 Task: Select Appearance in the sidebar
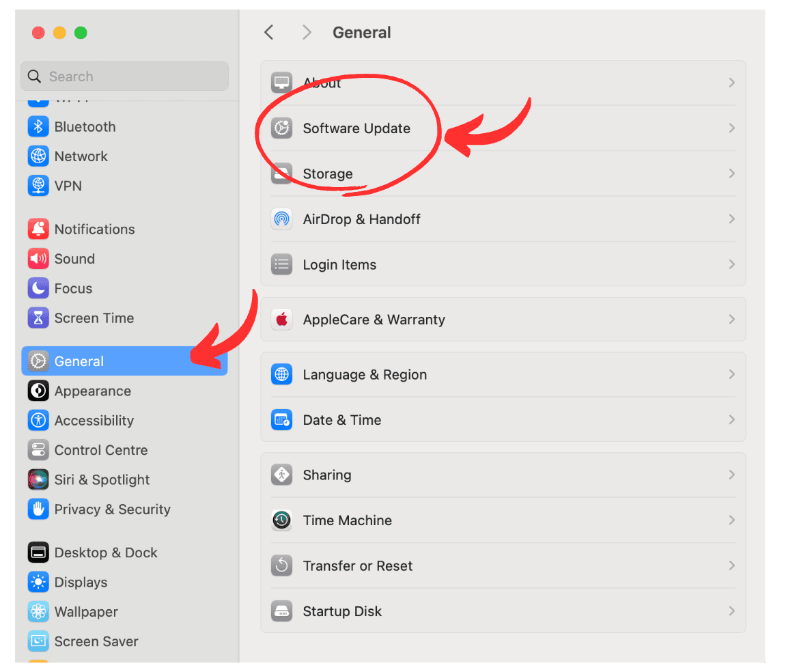(92, 391)
